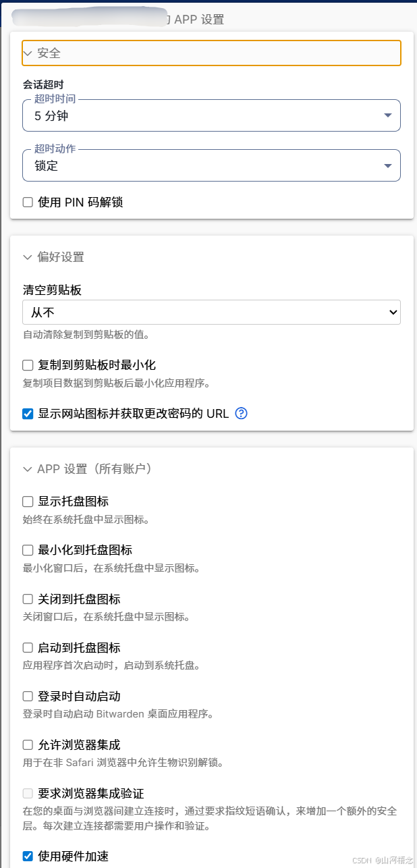The height and width of the screenshot is (868, 417).
Task: Enable 使用 PIN 码解锁 checkbox
Action: pyautogui.click(x=28, y=202)
